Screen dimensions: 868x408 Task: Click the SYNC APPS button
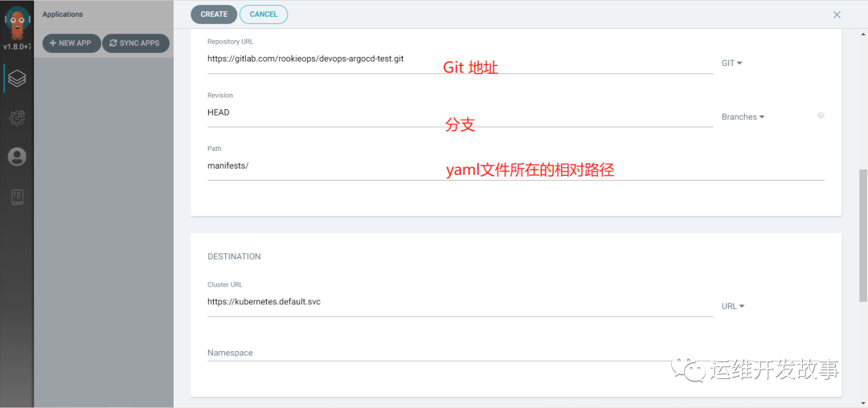coord(136,43)
